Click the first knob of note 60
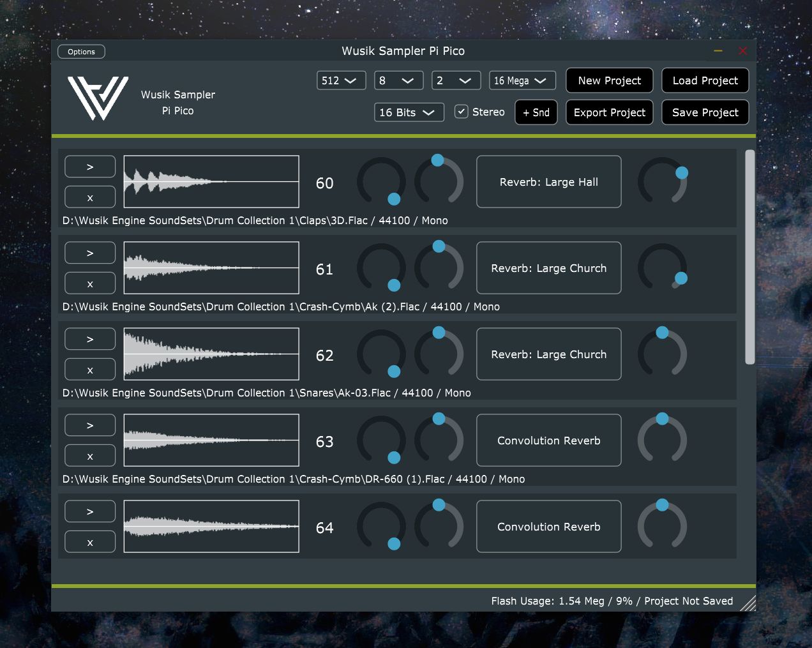This screenshot has height=648, width=812. (381, 182)
